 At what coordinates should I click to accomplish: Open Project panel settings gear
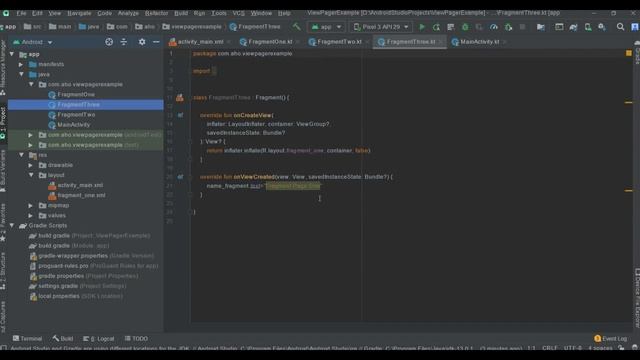(142, 42)
